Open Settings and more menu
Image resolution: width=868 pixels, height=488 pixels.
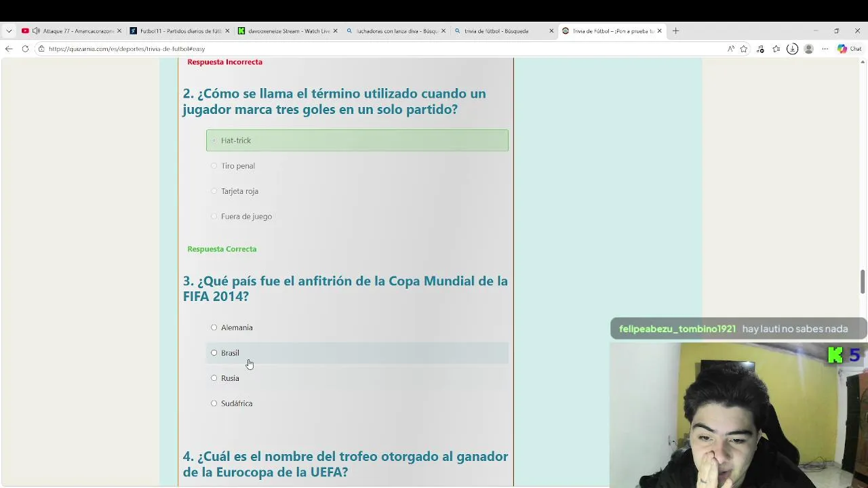(x=825, y=49)
